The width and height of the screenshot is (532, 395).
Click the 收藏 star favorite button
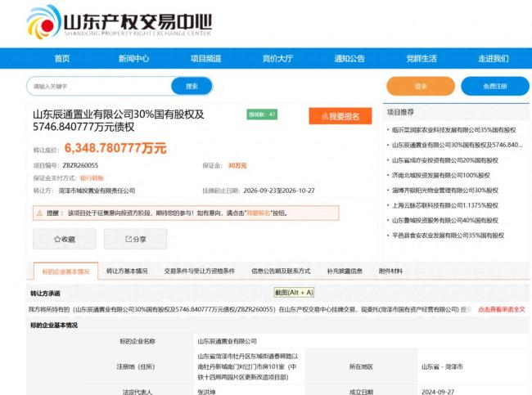click(65, 239)
